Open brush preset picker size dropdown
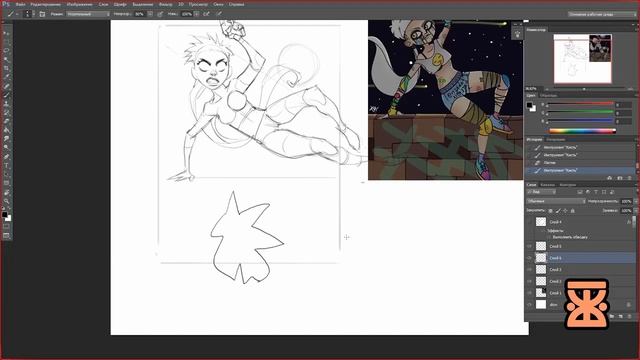This screenshot has height=360, width=640. pyautogui.click(x=33, y=14)
